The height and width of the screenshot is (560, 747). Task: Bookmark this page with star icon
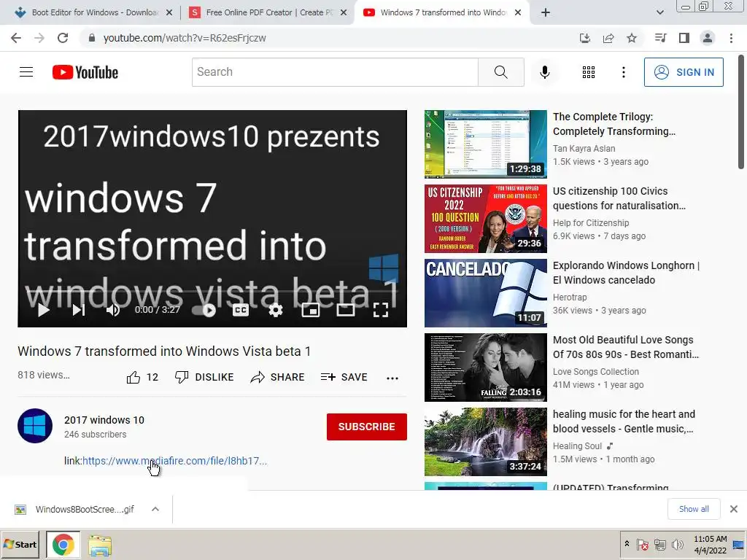pos(631,38)
